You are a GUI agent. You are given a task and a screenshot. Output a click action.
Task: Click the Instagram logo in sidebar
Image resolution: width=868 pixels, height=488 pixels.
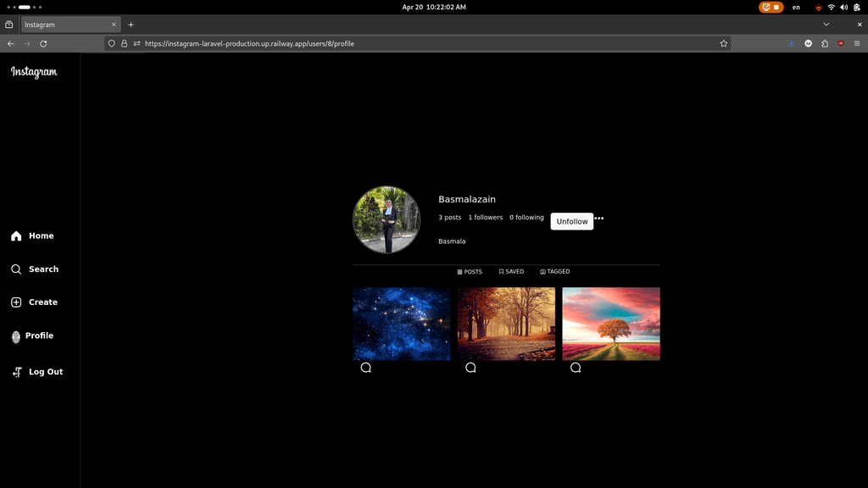(34, 72)
